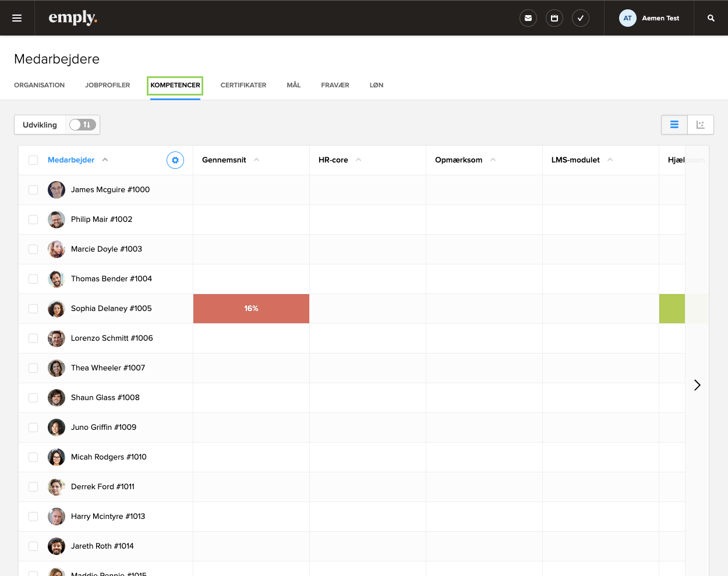Click the red 16% score cell
Screen dimensions: 728x576
coord(251,308)
